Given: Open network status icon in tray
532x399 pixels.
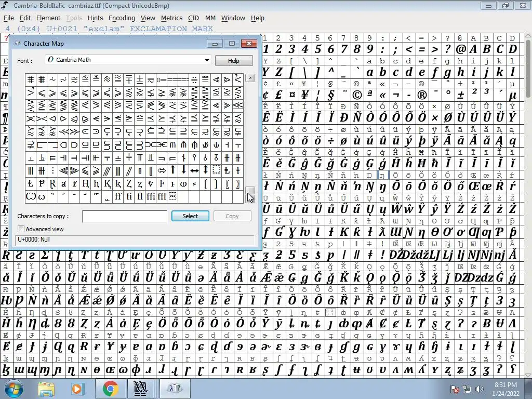Looking at the screenshot, I should [x=467, y=389].
